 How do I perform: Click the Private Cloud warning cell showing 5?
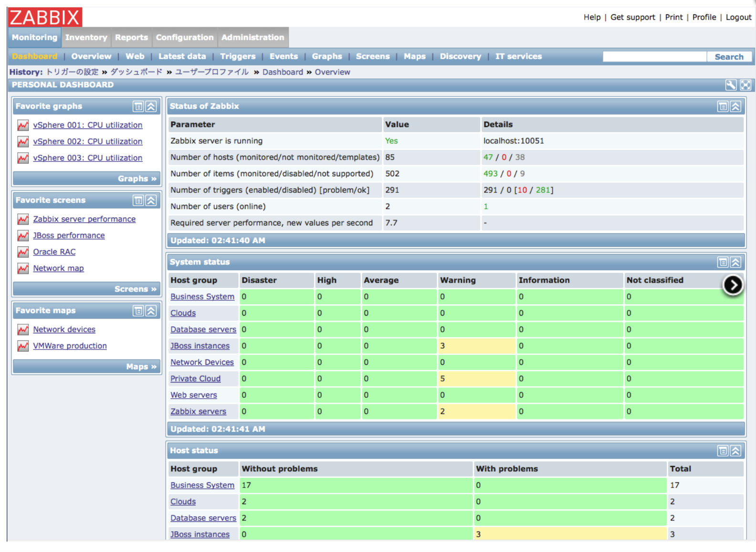[476, 379]
